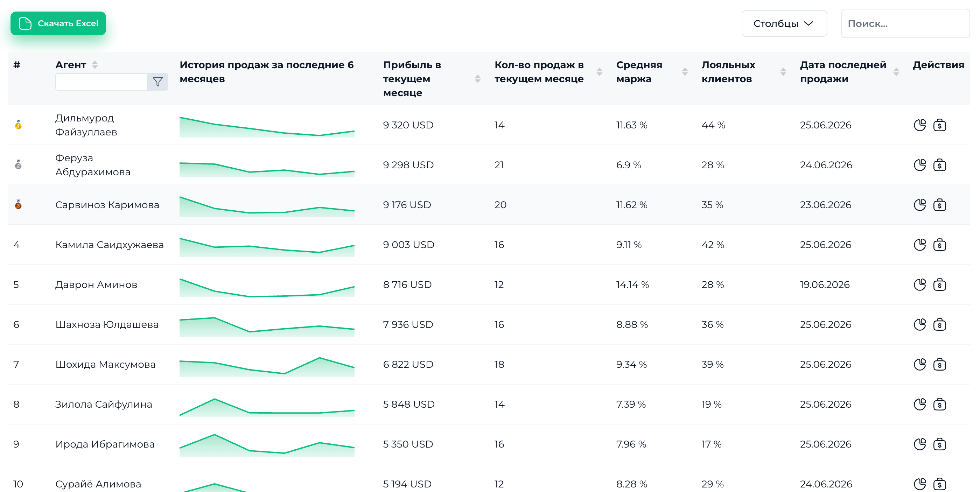Sort by Кол-во продаж в текущем месяце
The height and width of the screenshot is (492, 980).
pos(599,72)
